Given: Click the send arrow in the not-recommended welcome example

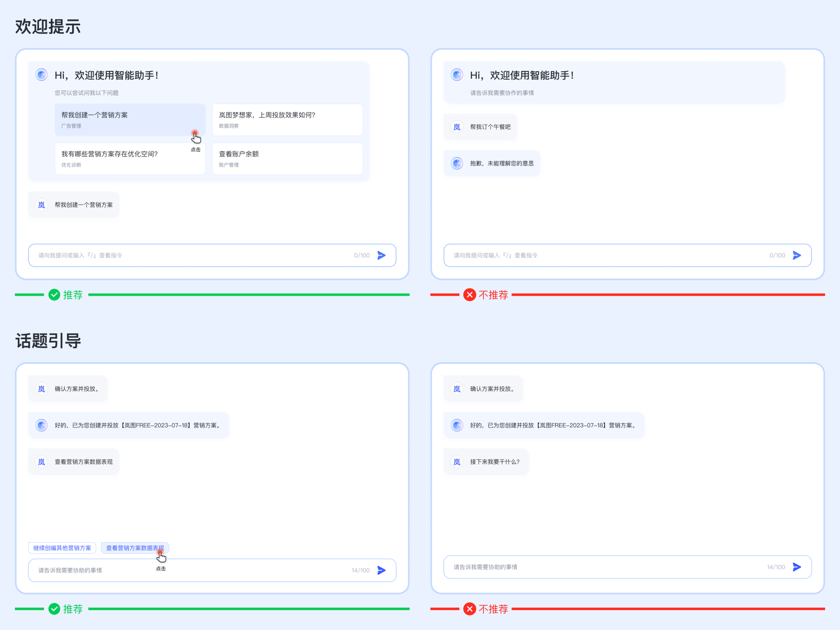Looking at the screenshot, I should coord(797,255).
